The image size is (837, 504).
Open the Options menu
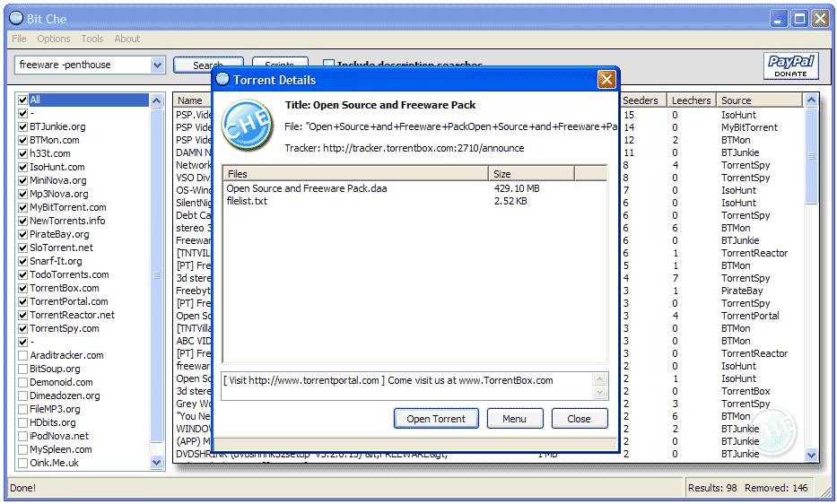pyautogui.click(x=54, y=39)
